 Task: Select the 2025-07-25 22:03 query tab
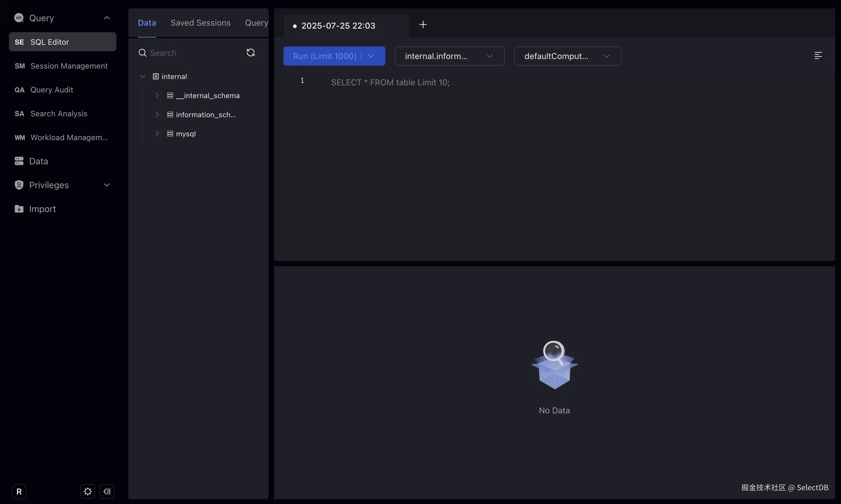[338, 26]
